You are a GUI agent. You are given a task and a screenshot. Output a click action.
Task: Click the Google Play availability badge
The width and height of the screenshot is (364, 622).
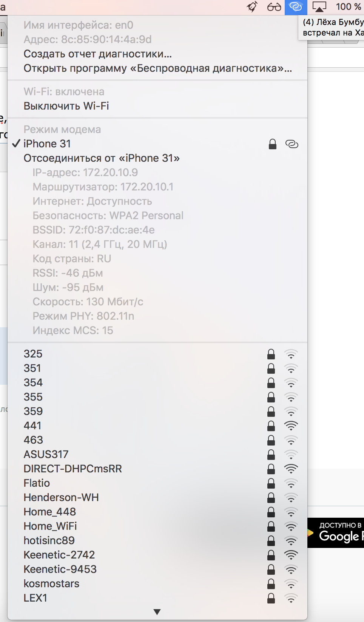click(x=336, y=533)
